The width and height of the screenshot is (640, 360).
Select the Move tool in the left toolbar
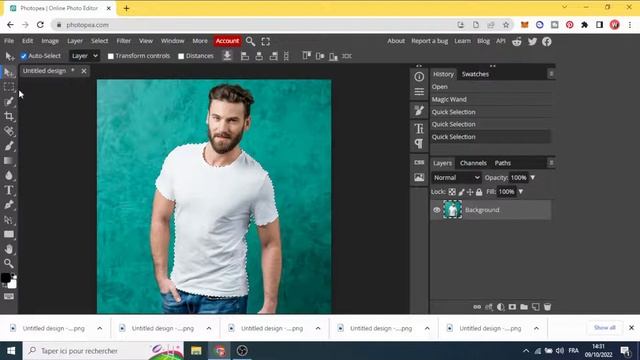tap(9, 73)
